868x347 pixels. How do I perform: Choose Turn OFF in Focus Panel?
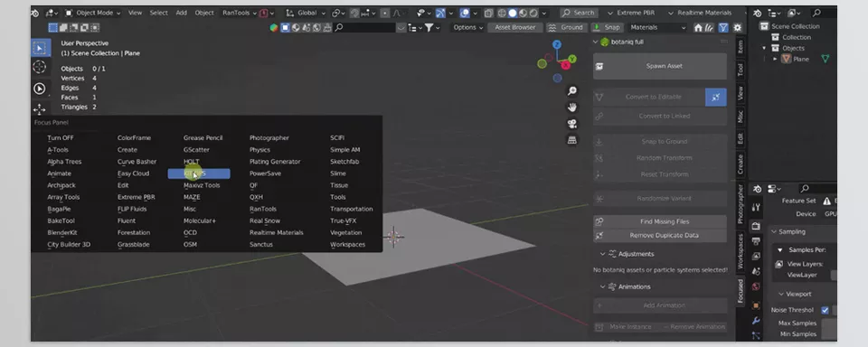(x=61, y=137)
